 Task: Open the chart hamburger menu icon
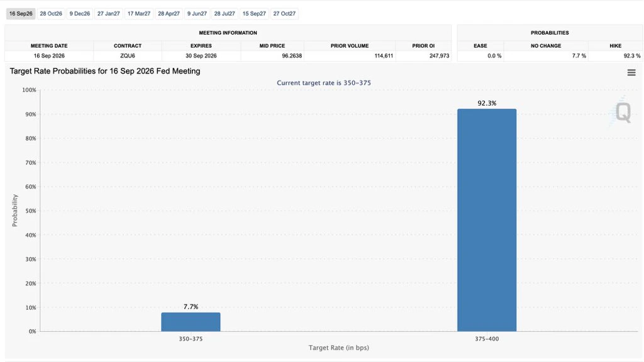coord(631,73)
